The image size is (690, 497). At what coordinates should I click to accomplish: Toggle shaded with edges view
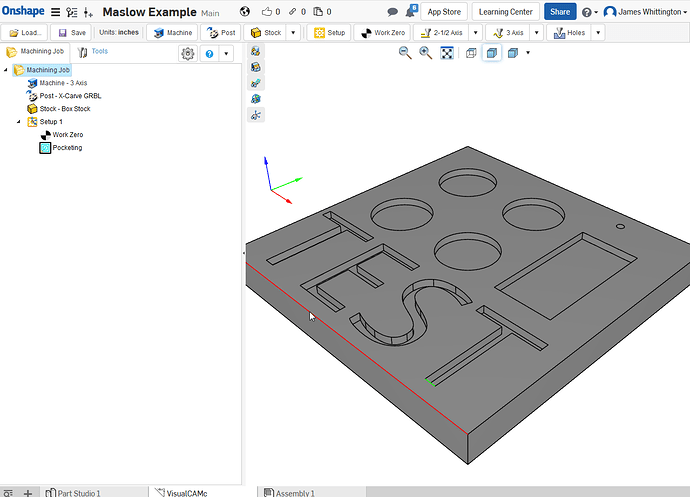492,53
